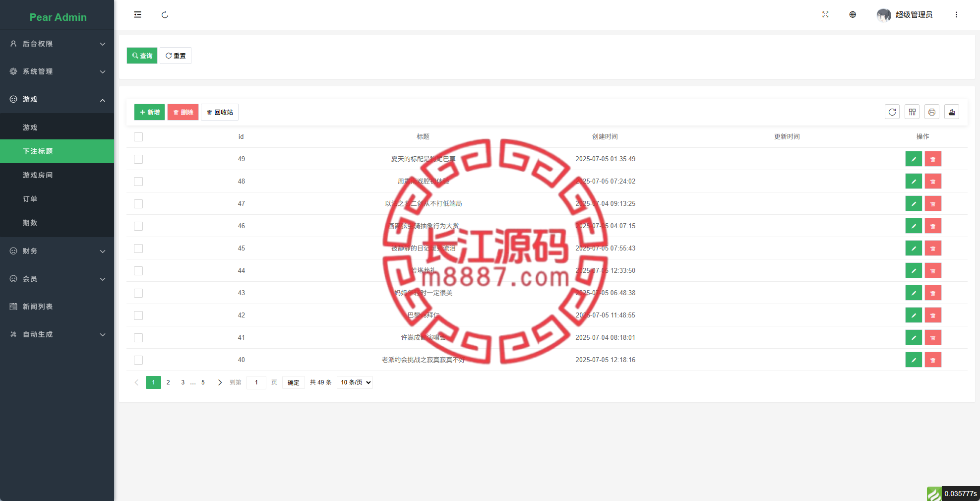Click the page refresh icon in header
This screenshot has width=980, height=501.
coord(165,15)
